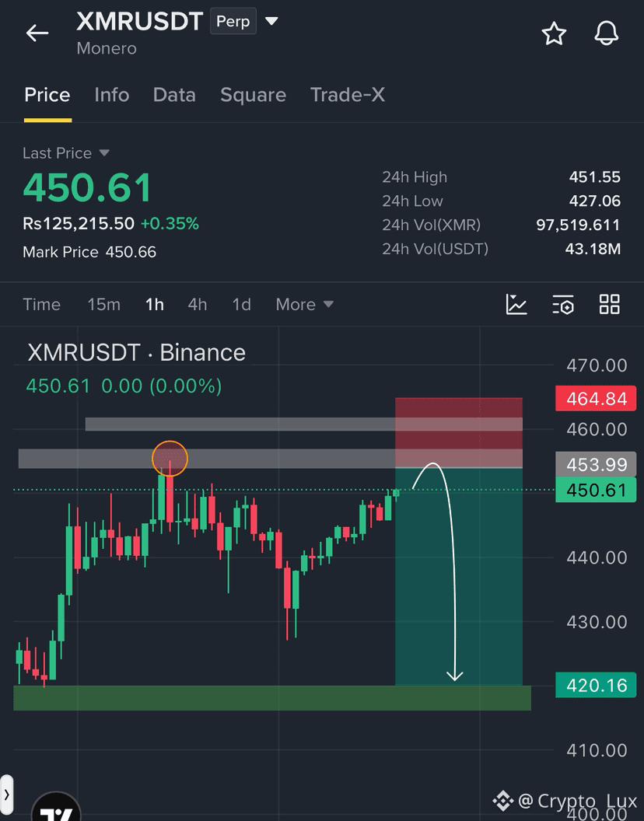This screenshot has width=644, height=821.
Task: Click the 450.61 last price value
Action: coord(88,187)
